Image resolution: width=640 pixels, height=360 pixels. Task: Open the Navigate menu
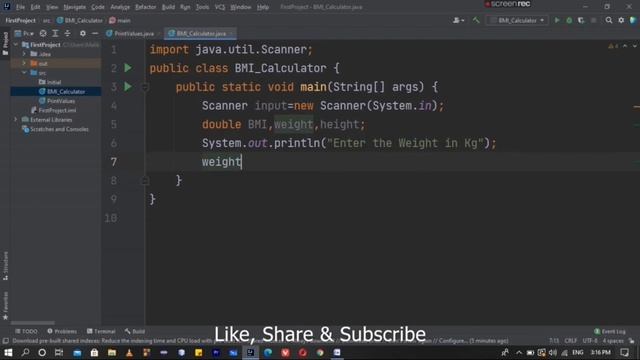coord(75,7)
